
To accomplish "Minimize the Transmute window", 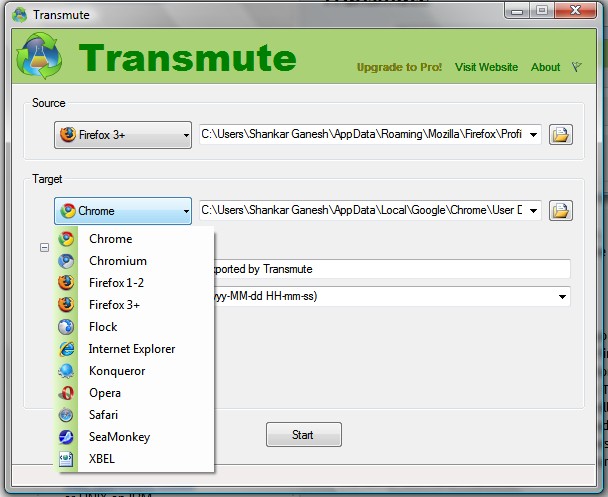I will pos(517,11).
